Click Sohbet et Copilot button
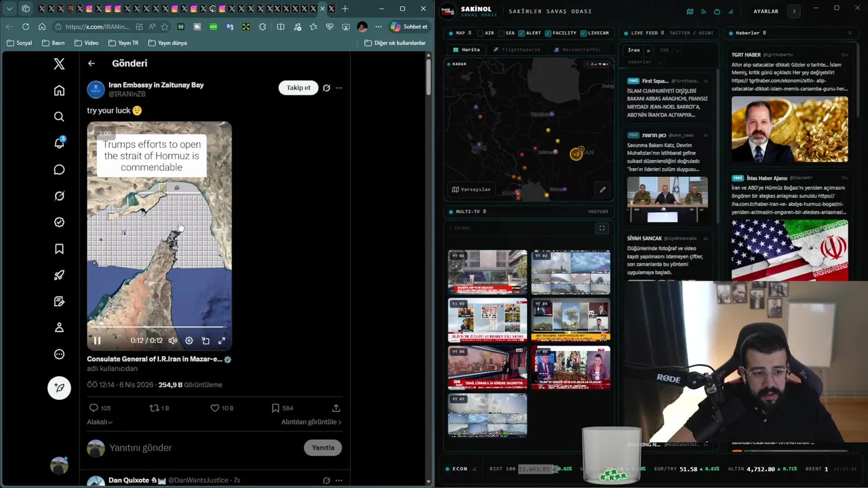The width and height of the screenshot is (868, 488). point(409,26)
